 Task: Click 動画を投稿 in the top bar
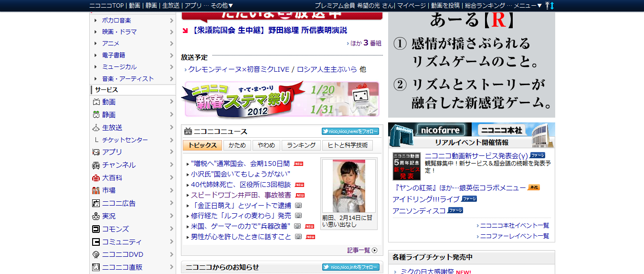(445, 5)
